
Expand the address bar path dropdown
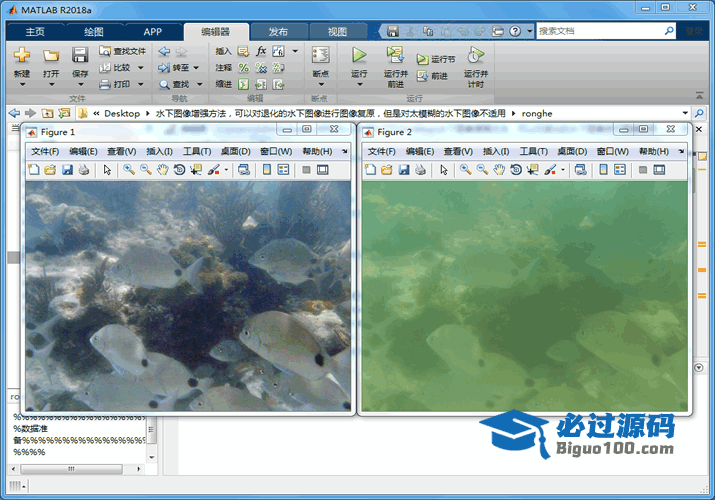pyautogui.click(x=685, y=113)
